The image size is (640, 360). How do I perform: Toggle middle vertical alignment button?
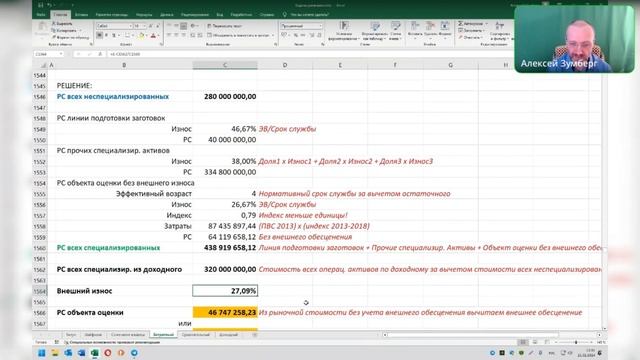(176, 26)
